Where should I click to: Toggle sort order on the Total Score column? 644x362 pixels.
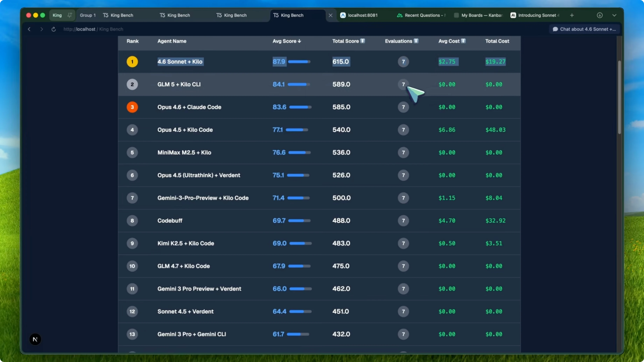click(363, 41)
